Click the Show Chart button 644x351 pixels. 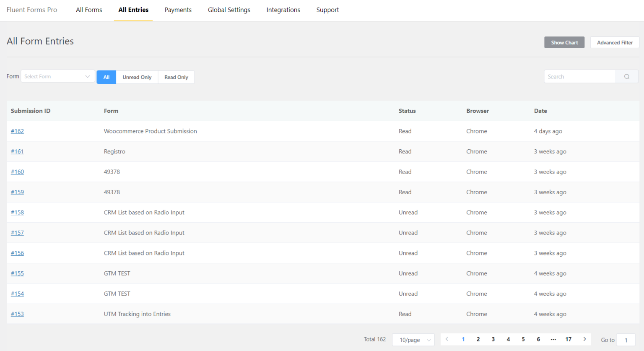click(564, 42)
